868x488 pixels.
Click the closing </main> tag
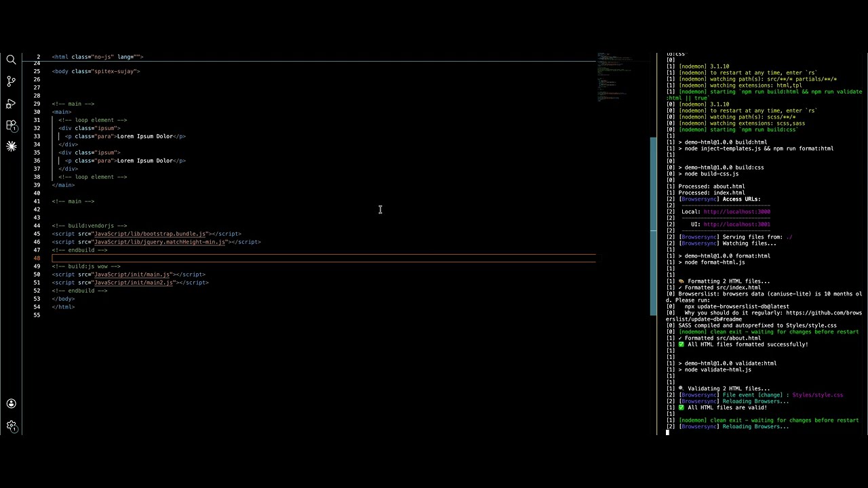point(63,185)
